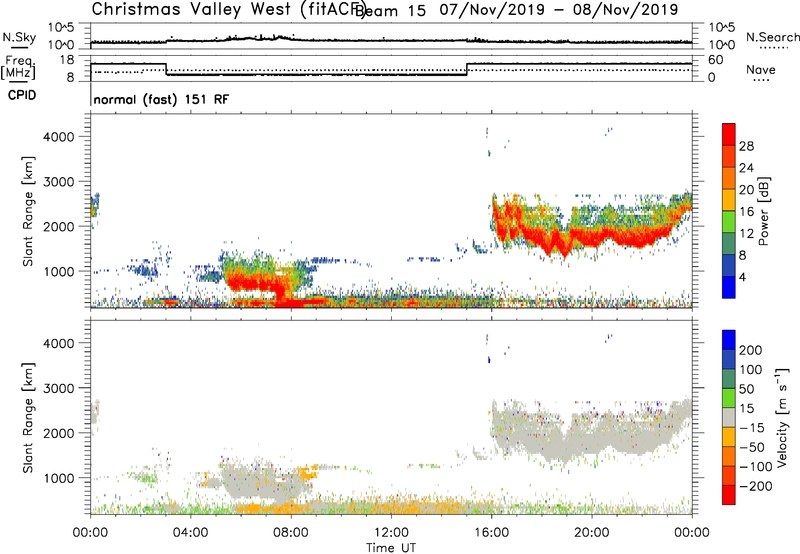Click the 'normal (fast) 151 RF' text

pyautogui.click(x=161, y=99)
